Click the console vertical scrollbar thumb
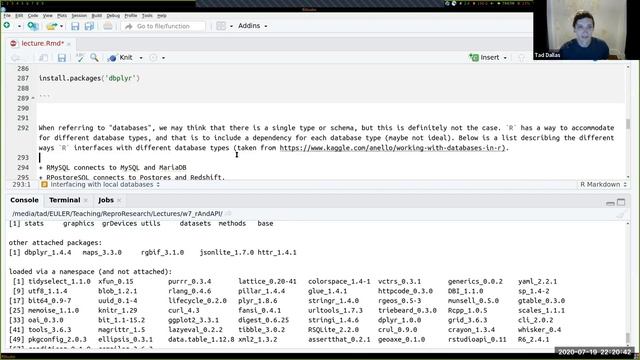The height and width of the screenshot is (360, 640). [628, 339]
